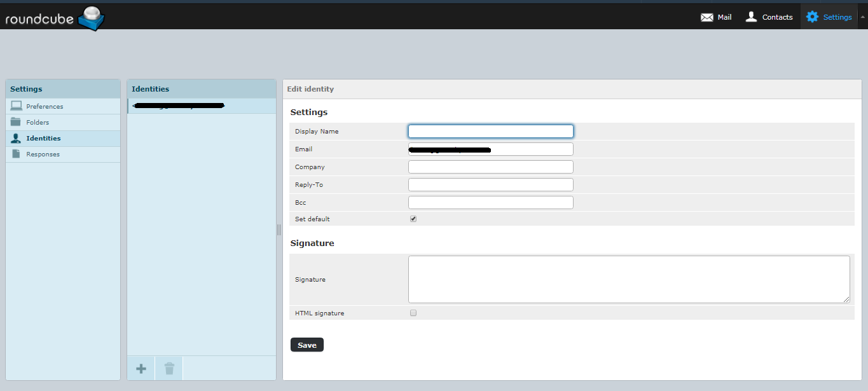The image size is (868, 391).
Task: Click the Preferences monitor icon
Action: (17, 106)
